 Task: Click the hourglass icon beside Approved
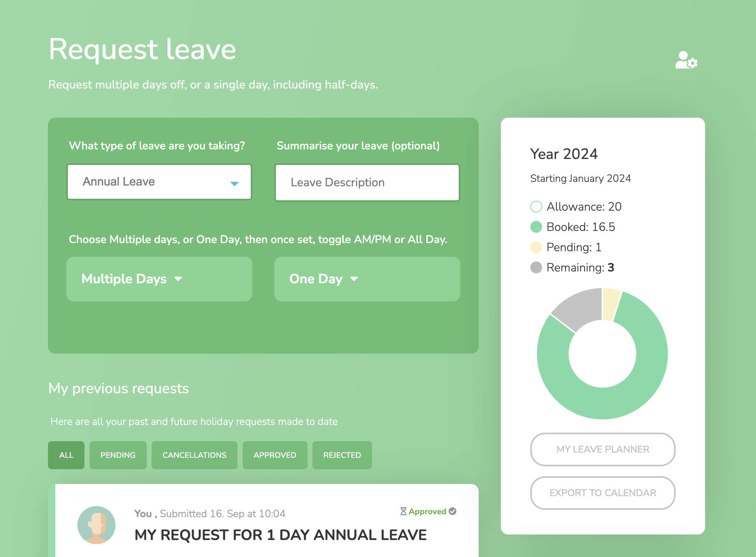click(x=403, y=511)
